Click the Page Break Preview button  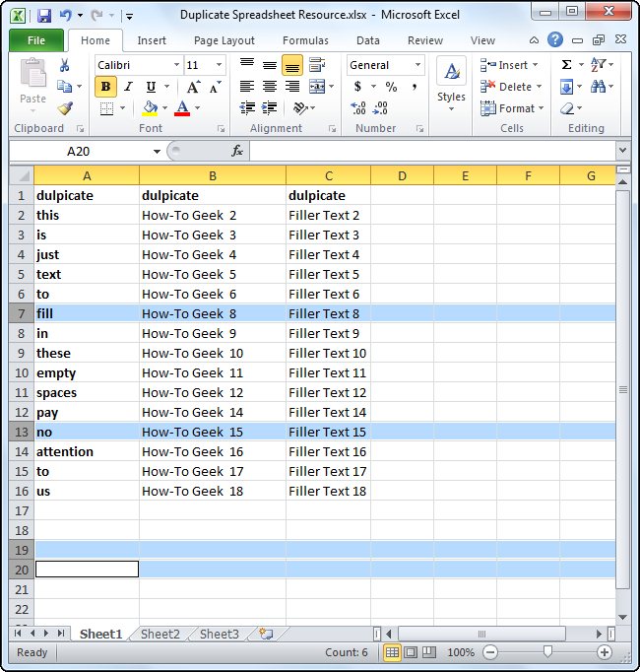coord(429,652)
